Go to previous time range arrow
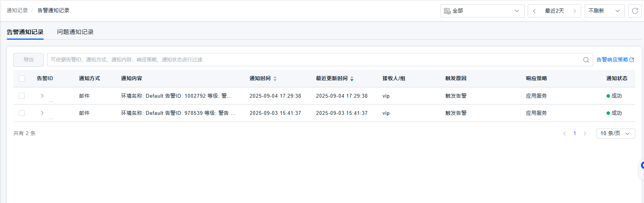This screenshot has width=644, height=203. click(534, 11)
